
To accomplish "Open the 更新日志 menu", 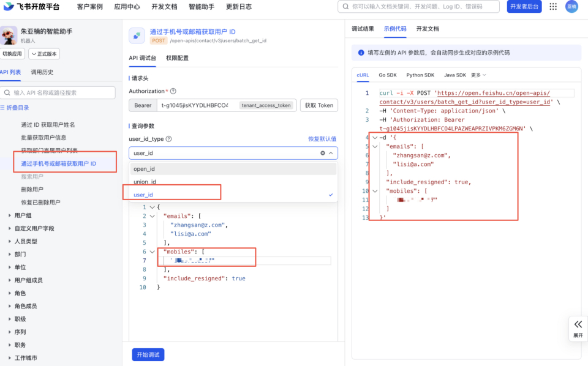I will point(239,6).
